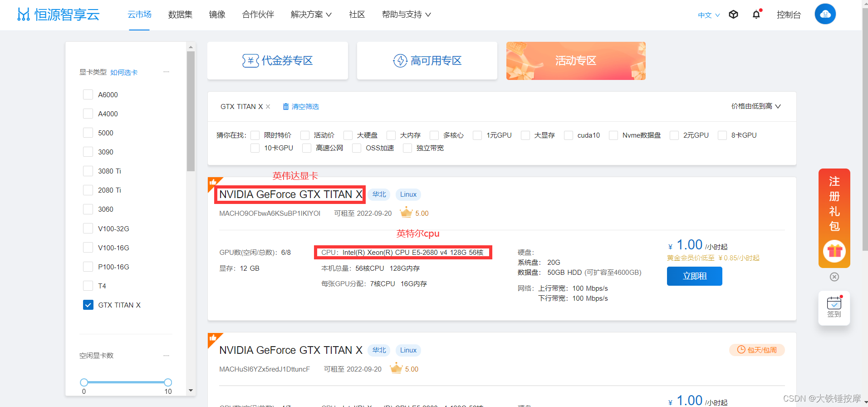Uncheck the GTX TITAN X filter
868x407 pixels.
[x=88, y=305]
